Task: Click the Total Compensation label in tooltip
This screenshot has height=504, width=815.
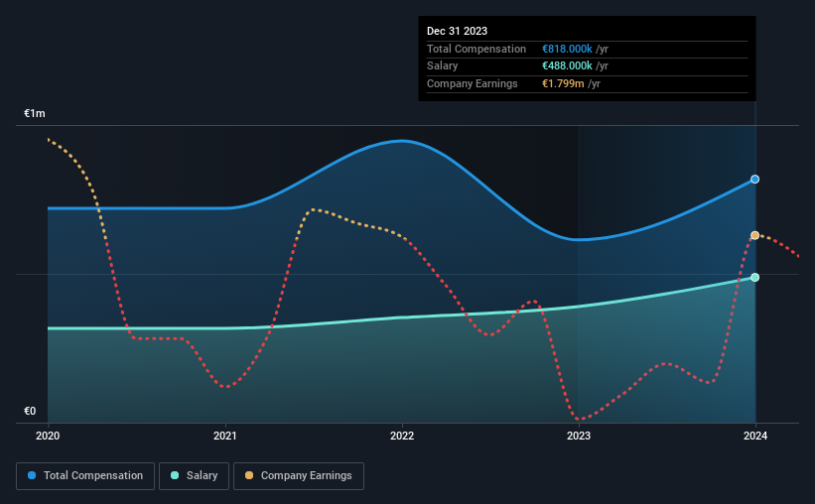Action: click(476, 49)
